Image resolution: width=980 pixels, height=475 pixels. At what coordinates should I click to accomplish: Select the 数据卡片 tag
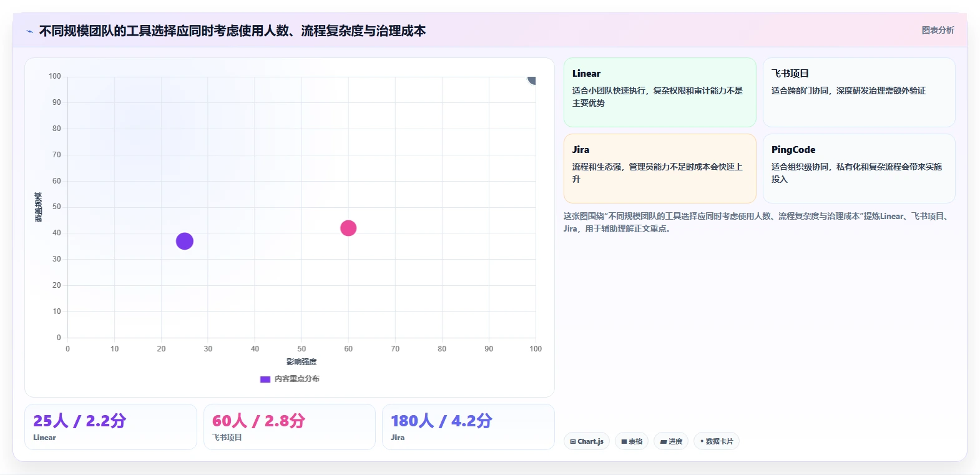point(717,441)
